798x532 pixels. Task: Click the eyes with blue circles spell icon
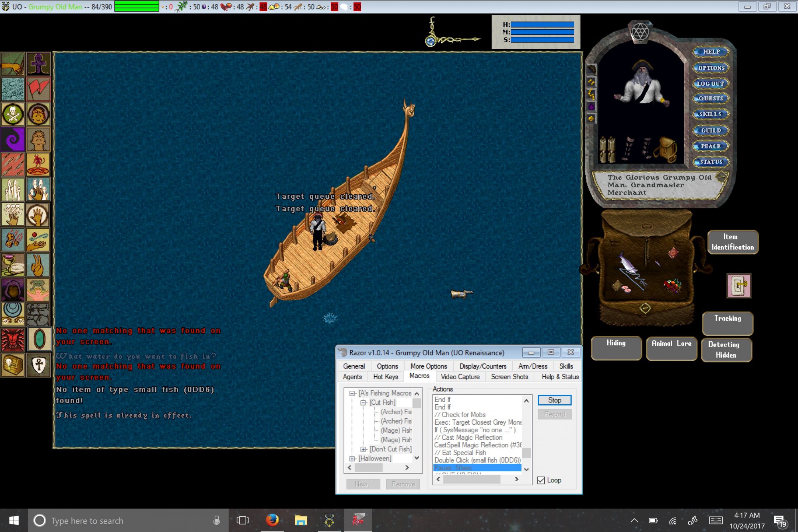[x=13, y=314]
